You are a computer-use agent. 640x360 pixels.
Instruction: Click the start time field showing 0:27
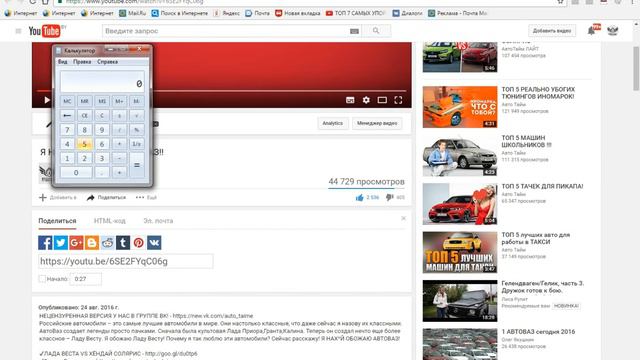[x=86, y=279]
